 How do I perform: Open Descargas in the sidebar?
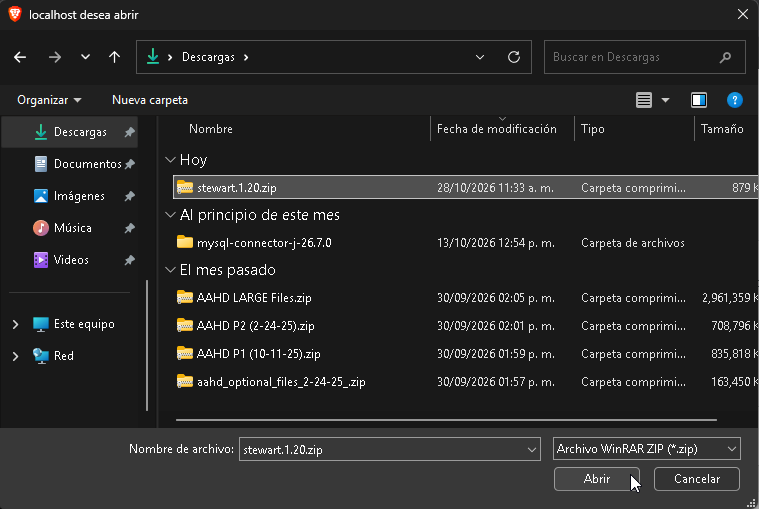(70, 132)
